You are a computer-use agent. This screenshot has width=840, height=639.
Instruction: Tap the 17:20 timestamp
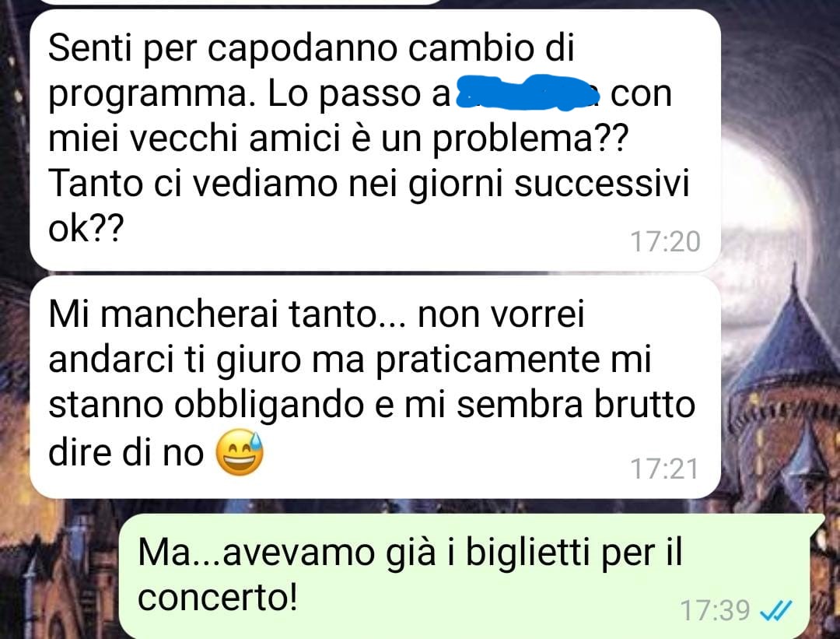(x=665, y=242)
